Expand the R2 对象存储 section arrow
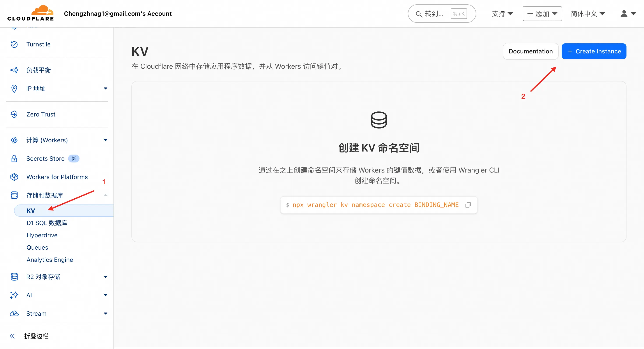644x349 pixels. pyautogui.click(x=106, y=277)
